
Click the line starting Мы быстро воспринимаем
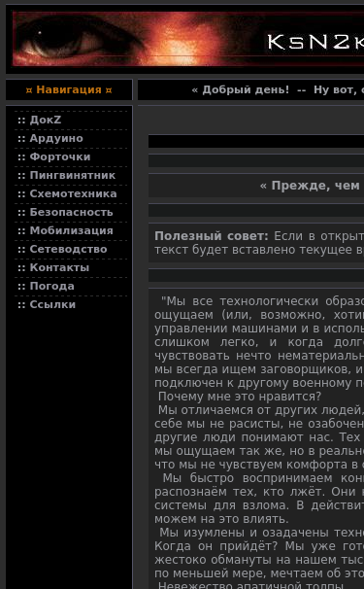coord(263,478)
